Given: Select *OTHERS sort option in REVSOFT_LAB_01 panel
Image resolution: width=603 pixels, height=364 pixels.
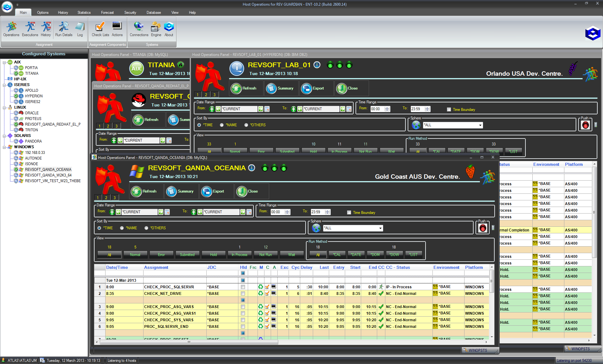Looking at the screenshot, I should click(x=246, y=125).
